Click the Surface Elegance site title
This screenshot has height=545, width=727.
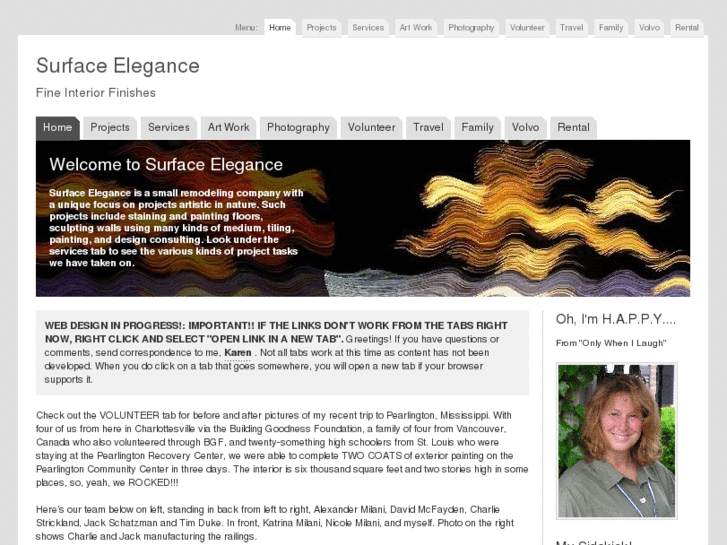(x=118, y=66)
